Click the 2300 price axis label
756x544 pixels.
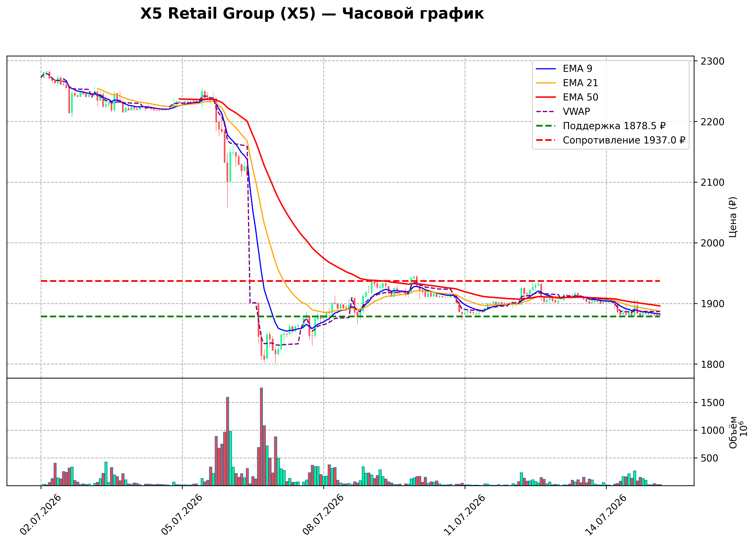click(712, 61)
